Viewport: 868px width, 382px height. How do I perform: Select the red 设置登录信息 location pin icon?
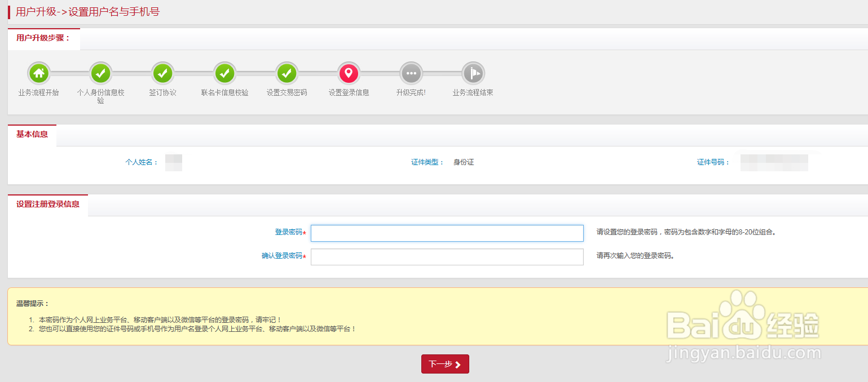[x=349, y=73]
